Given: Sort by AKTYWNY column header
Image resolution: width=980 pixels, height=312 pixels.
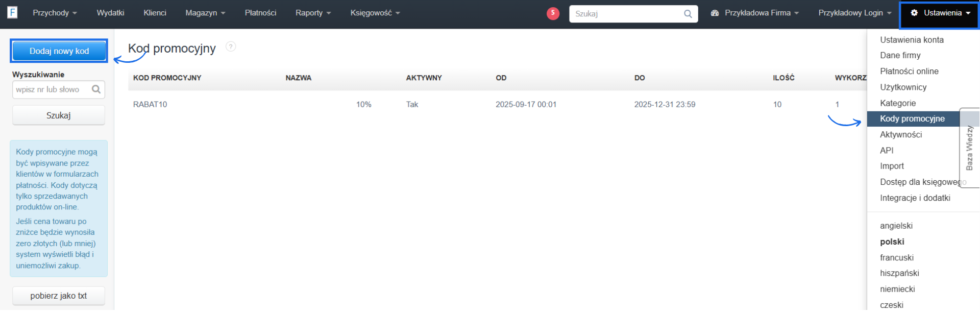Looking at the screenshot, I should click(x=424, y=78).
